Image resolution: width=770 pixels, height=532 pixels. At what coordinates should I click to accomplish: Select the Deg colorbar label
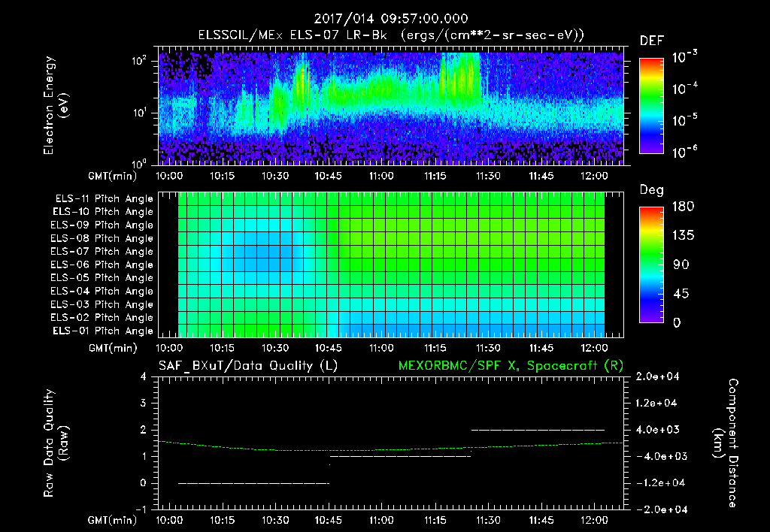(652, 190)
